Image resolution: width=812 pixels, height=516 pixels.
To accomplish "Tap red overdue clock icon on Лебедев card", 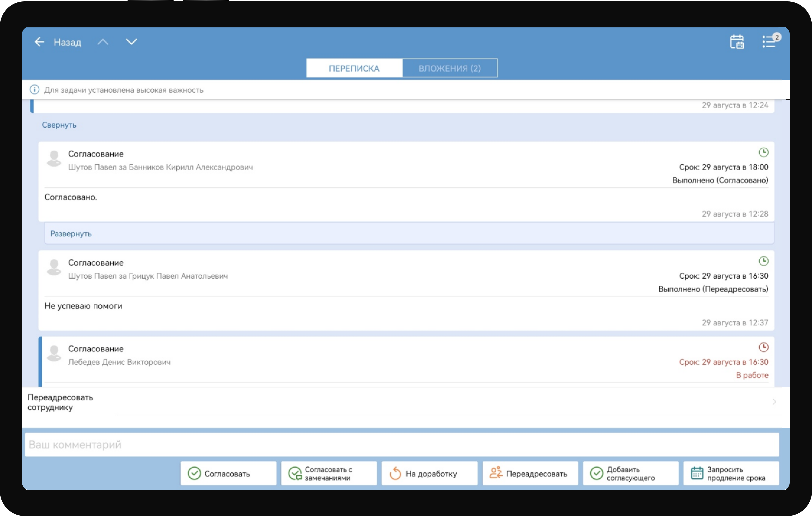I will coord(763,347).
